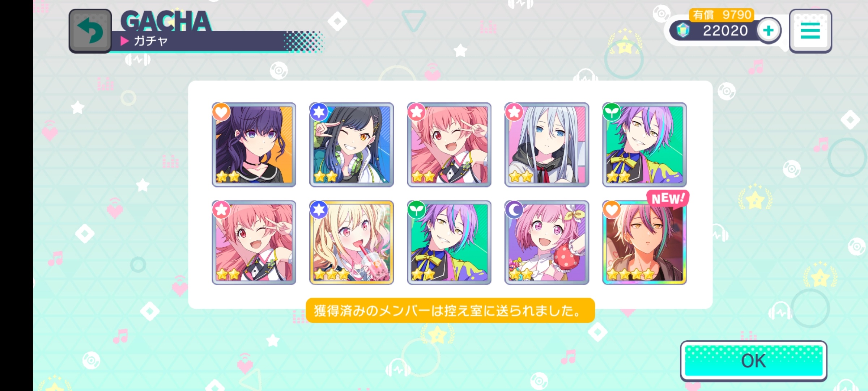
Task: Tap the plus icon to add crystals
Action: click(x=769, y=30)
